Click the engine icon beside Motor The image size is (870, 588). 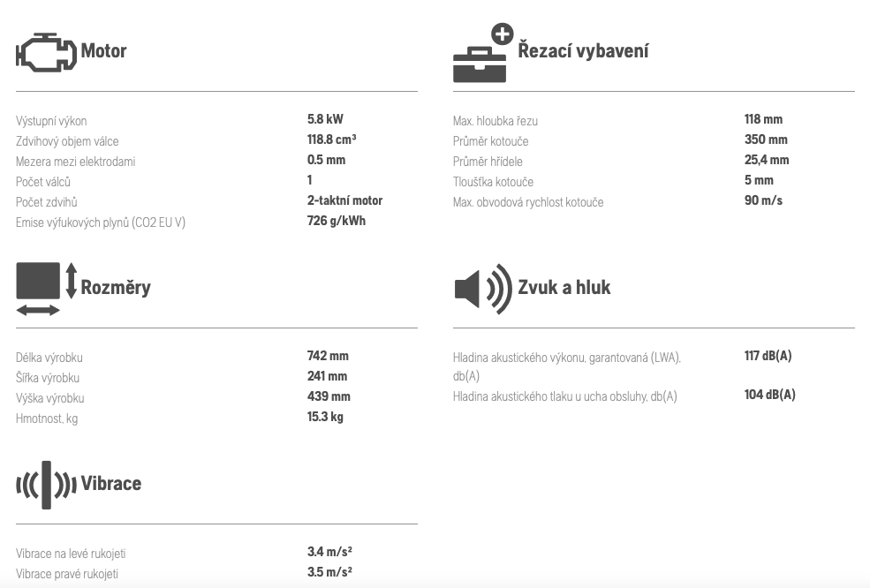tap(46, 52)
